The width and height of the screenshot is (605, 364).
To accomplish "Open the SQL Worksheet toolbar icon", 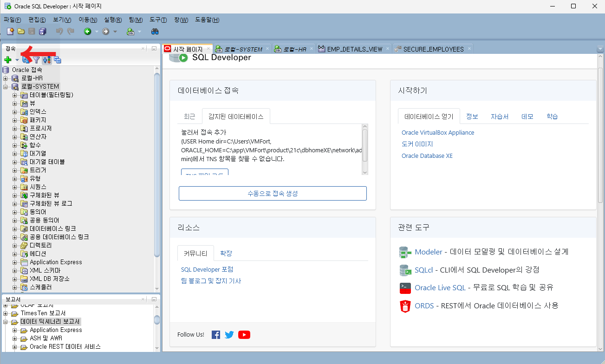I will [130, 32].
